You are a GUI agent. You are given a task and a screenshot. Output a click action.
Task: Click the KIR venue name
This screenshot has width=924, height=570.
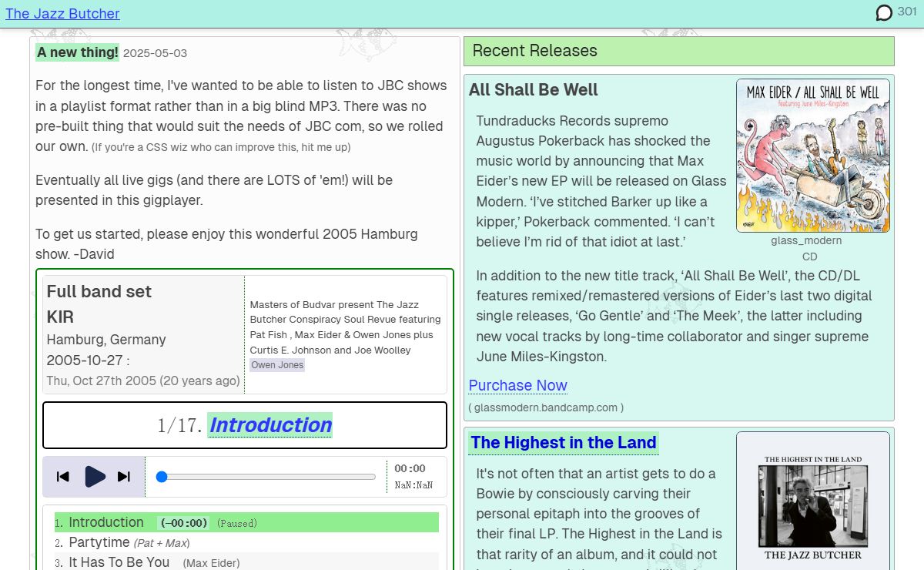click(60, 317)
